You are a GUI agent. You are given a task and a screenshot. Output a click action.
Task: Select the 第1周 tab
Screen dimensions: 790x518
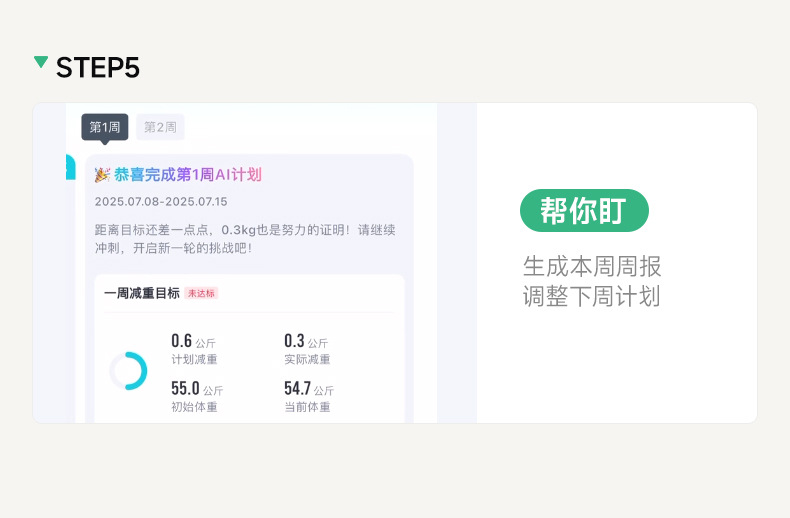(105, 127)
